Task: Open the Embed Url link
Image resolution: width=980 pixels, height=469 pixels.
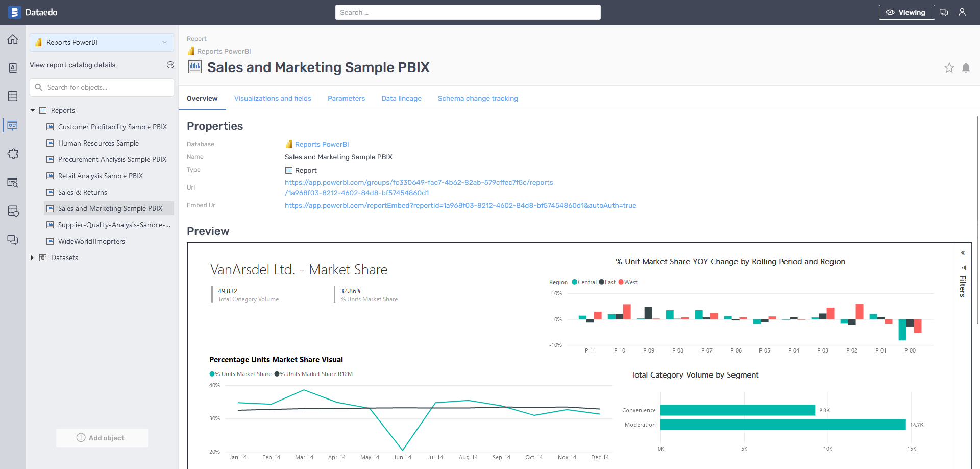Action: (x=460, y=205)
